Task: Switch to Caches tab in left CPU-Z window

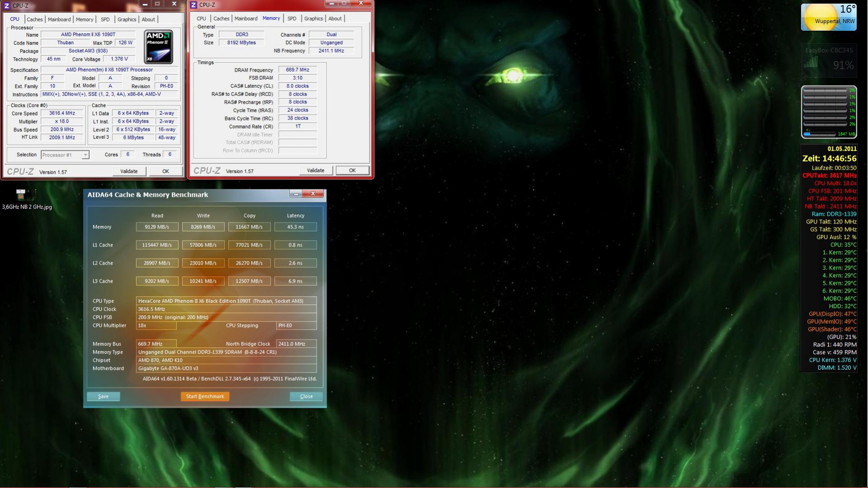Action: (34, 19)
